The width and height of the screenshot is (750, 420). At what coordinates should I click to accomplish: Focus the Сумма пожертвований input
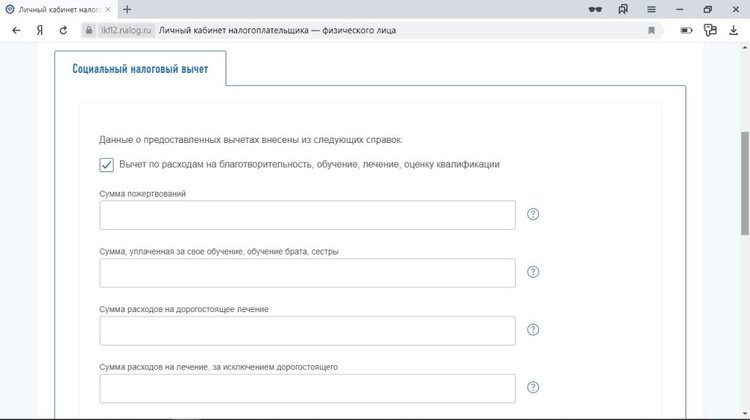[307, 215]
